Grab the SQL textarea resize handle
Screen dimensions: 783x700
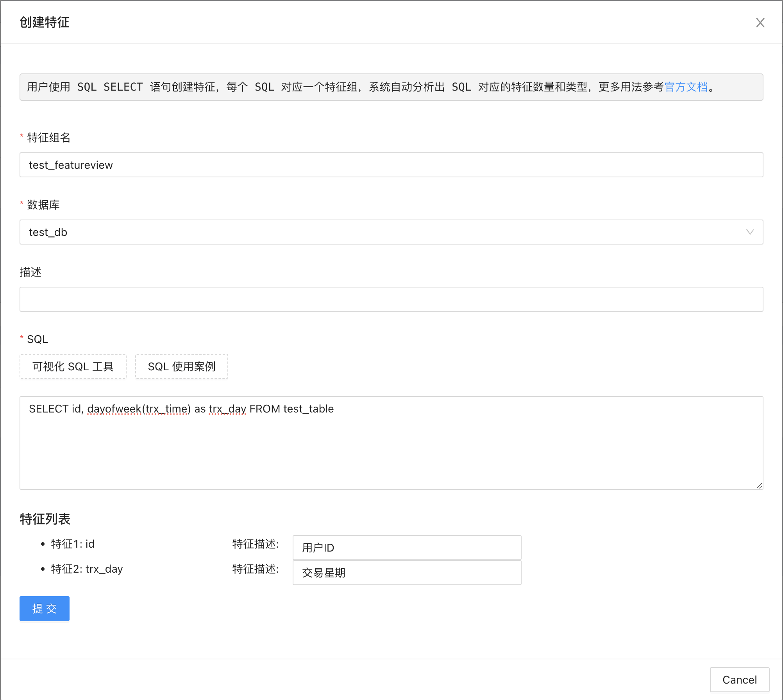(759, 486)
